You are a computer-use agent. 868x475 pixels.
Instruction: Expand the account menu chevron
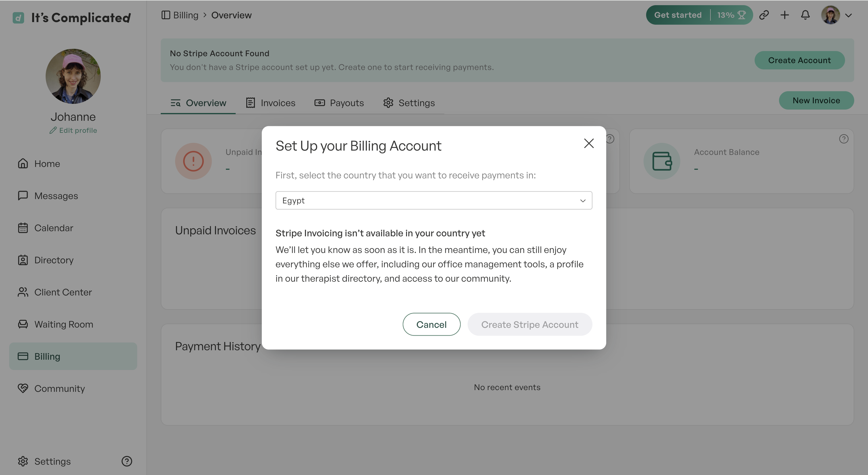(x=848, y=15)
